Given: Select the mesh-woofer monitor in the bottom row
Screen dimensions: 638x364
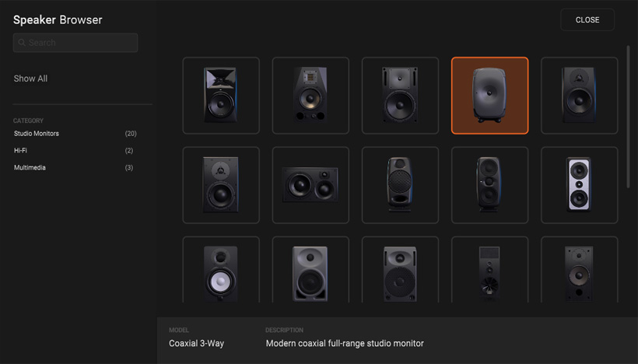Looking at the screenshot, I should point(400,270).
